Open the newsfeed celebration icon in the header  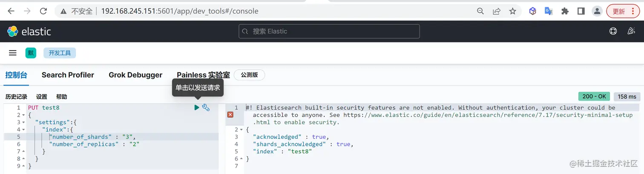(x=631, y=31)
